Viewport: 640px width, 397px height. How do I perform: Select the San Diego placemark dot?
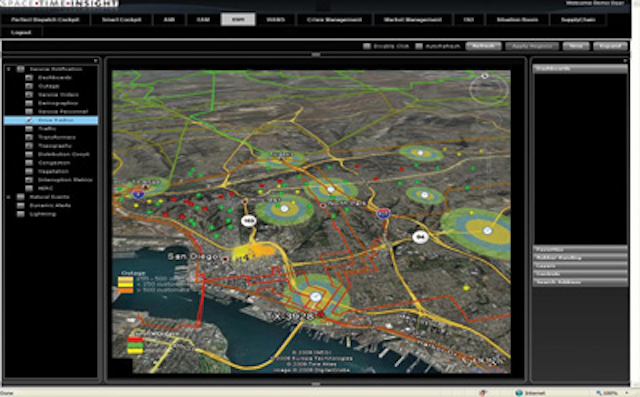225,259
